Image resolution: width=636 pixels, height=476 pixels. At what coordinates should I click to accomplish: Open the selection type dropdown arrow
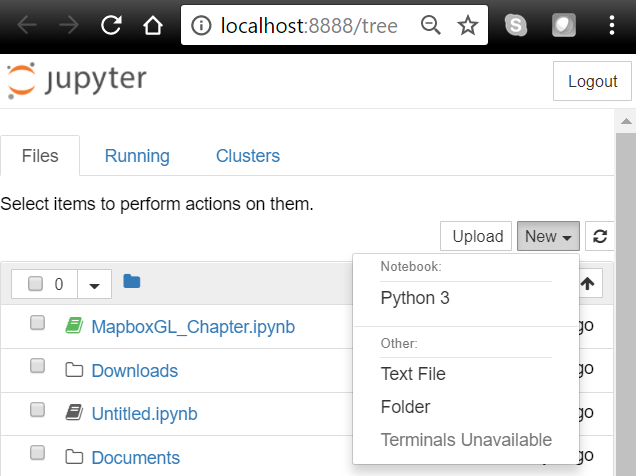[x=94, y=285]
